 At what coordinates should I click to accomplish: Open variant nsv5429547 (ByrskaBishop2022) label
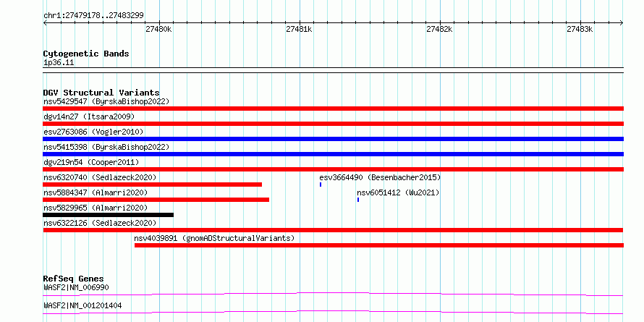[x=106, y=101]
